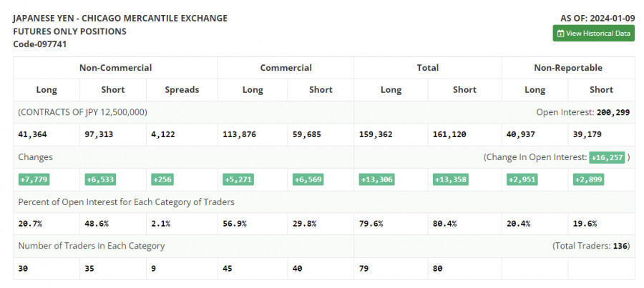
Task: Select the Spreads column header
Action: 182,90
